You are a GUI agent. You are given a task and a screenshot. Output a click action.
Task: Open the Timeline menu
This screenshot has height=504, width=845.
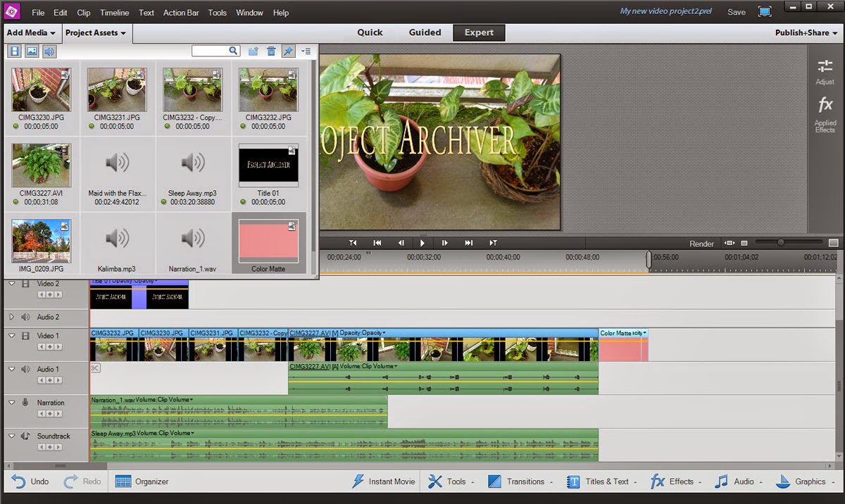(114, 12)
